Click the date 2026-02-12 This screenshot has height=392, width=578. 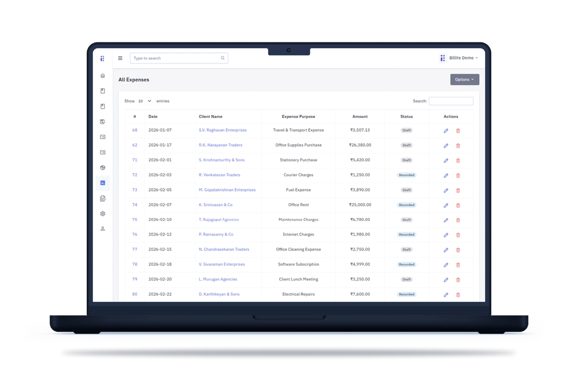[x=160, y=235]
